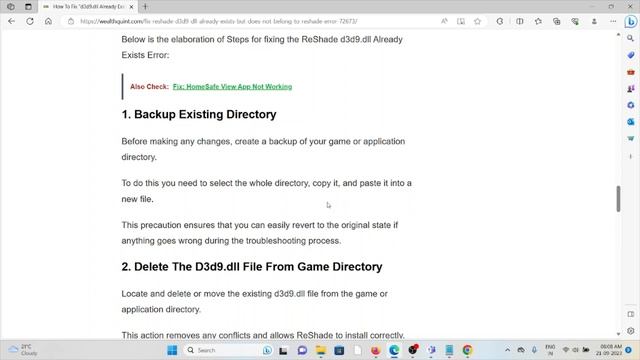This screenshot has width=640, height=360.
Task: Open Collections toolbar icon
Action: [557, 21]
